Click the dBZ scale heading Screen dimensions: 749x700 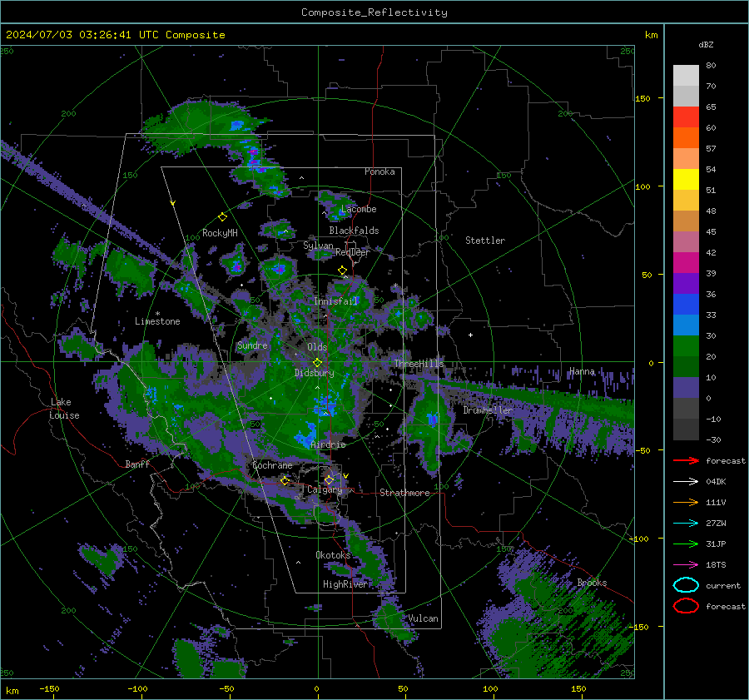click(x=706, y=44)
